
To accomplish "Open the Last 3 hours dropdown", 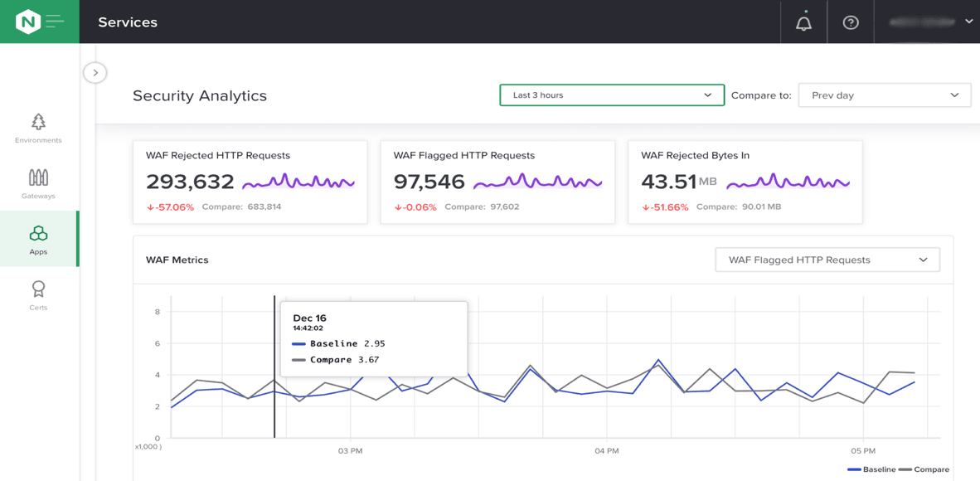I will pyautogui.click(x=611, y=95).
